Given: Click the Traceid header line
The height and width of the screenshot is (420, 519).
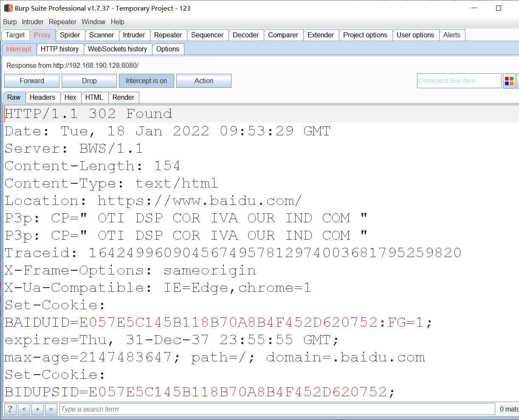Looking at the screenshot, I should click(x=233, y=253).
